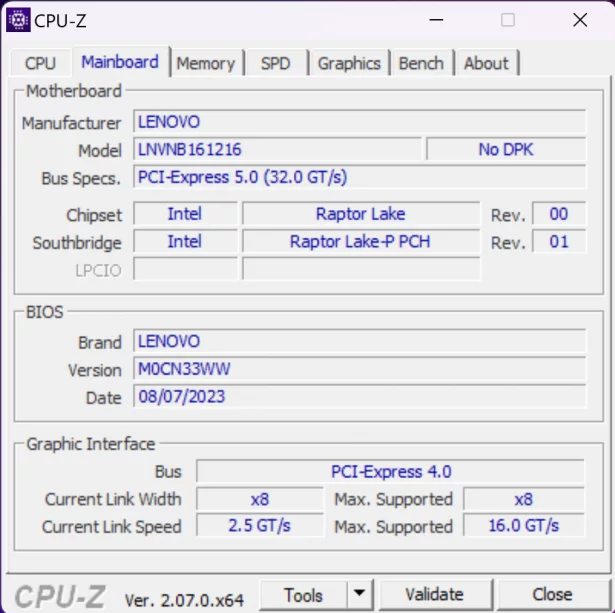This screenshot has width=615, height=613.
Task: Open the Memory tab
Action: coord(205,63)
